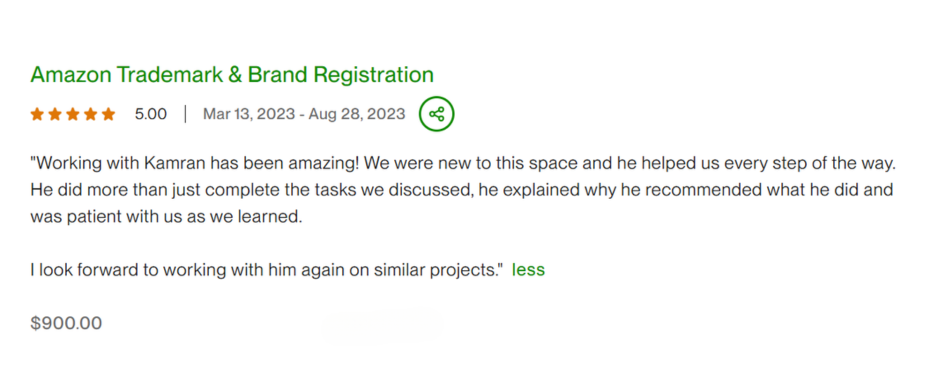Click the 5.00 rating score

pos(151,114)
